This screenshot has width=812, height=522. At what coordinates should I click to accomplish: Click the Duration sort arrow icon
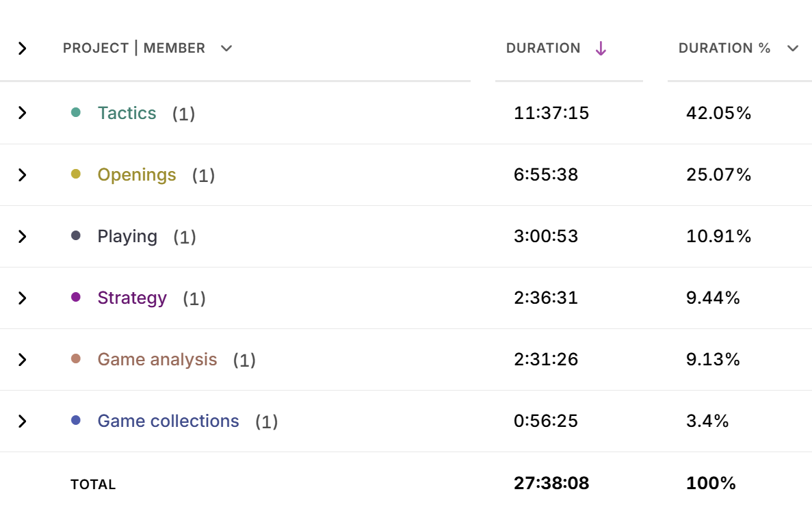click(601, 48)
